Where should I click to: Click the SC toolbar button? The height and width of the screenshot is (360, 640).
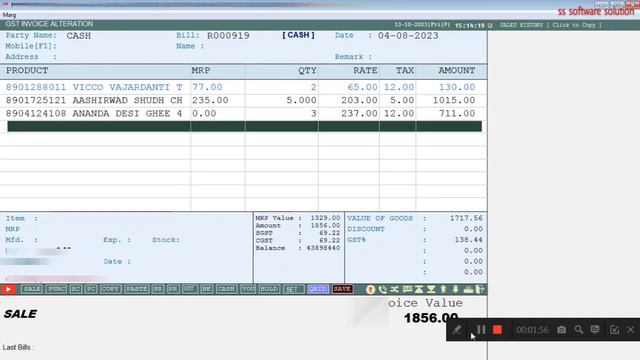coord(76,289)
